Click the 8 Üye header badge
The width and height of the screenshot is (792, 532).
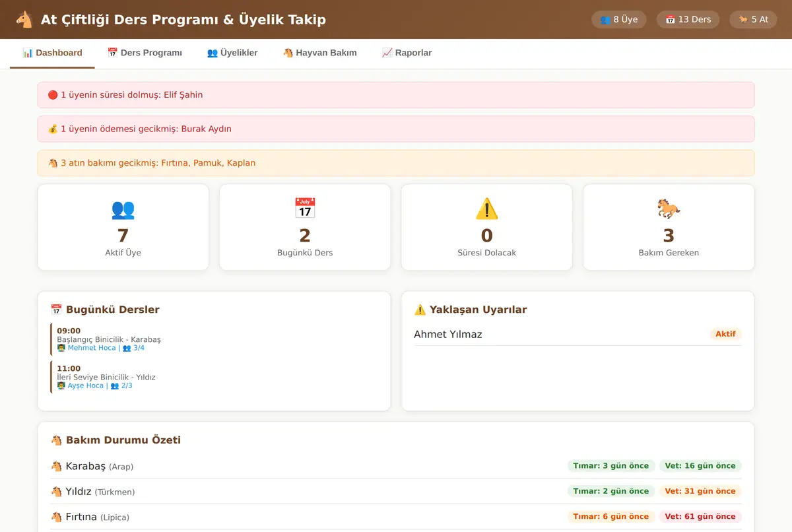tap(619, 20)
